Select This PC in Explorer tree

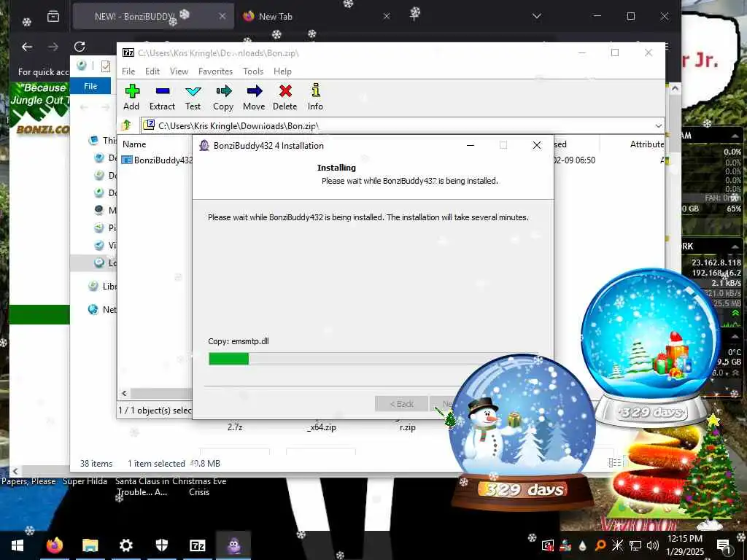pos(102,141)
